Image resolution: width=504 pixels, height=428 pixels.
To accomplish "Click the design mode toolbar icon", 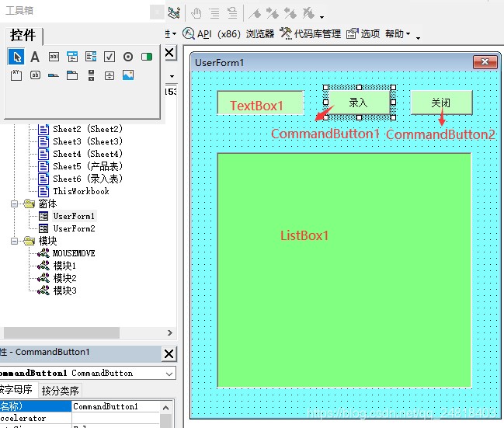I will (174, 13).
